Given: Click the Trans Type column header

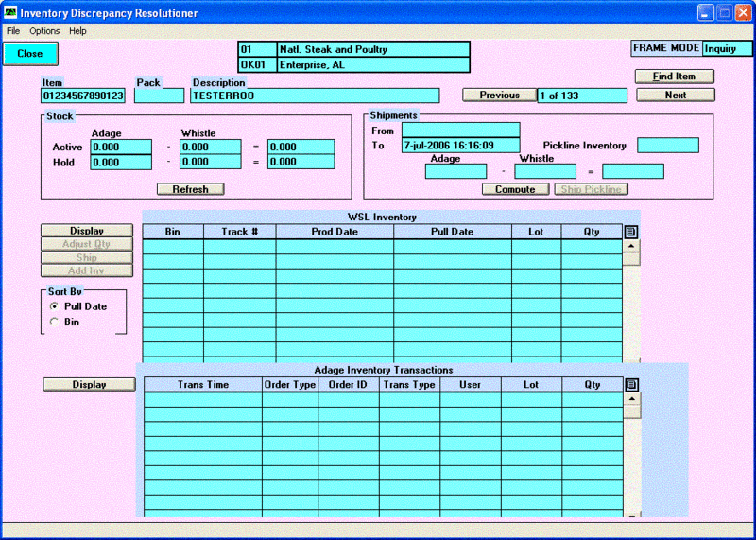Looking at the screenshot, I should 409,385.
